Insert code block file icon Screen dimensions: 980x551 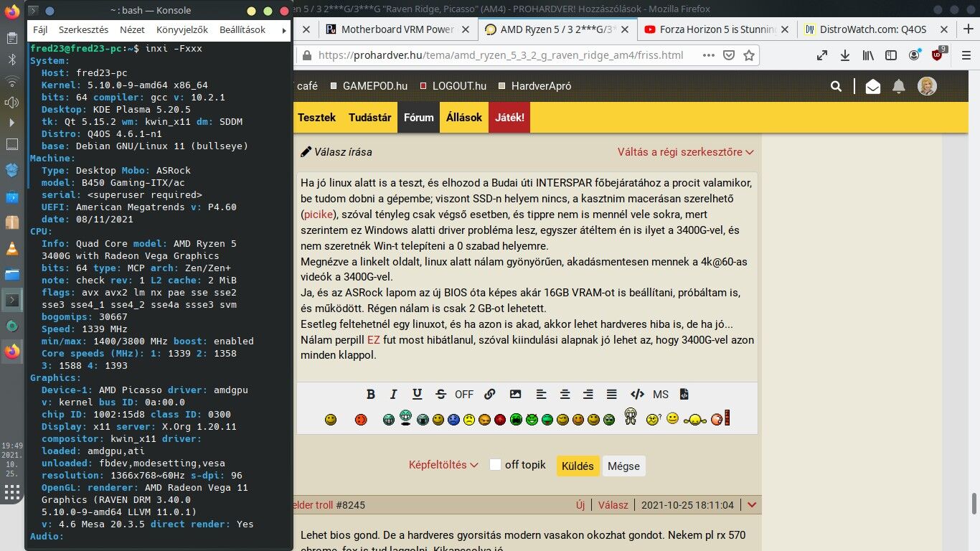pos(684,394)
